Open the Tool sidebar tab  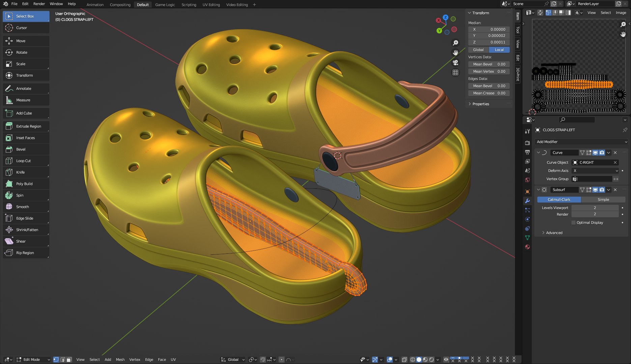[x=518, y=30]
